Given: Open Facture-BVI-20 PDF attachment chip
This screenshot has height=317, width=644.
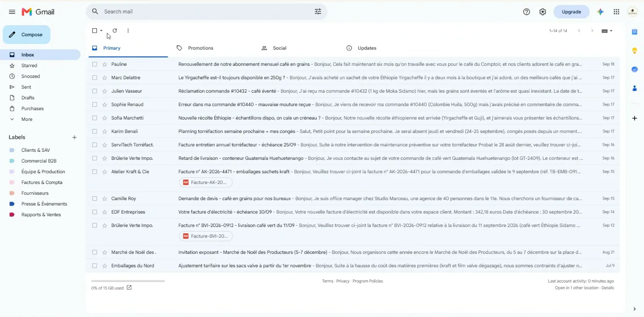Looking at the screenshot, I should tap(206, 236).
